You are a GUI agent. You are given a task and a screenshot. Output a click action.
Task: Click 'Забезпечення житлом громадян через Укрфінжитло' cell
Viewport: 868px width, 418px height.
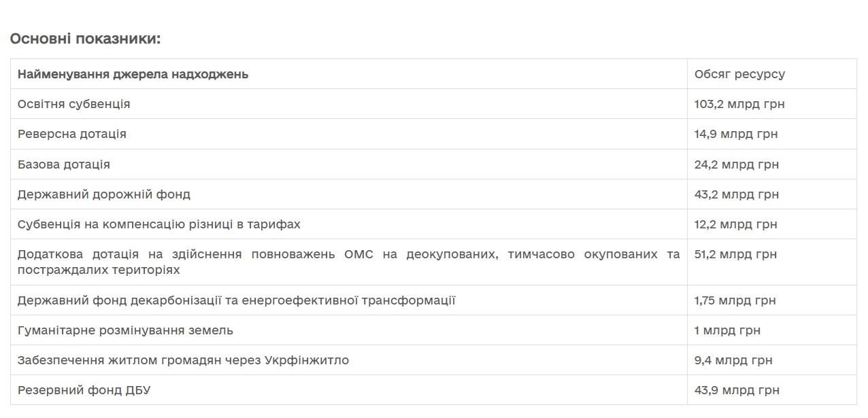[183, 360]
